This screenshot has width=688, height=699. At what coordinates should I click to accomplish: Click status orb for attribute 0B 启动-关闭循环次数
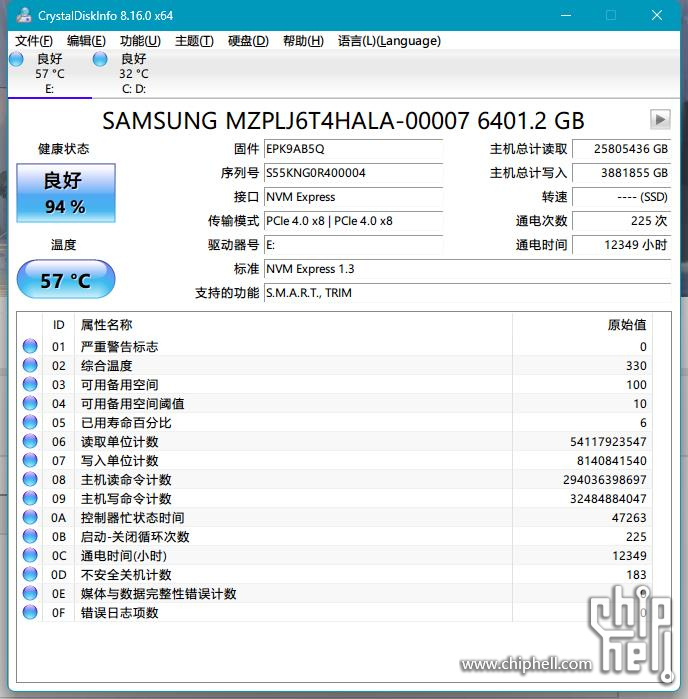[30, 536]
